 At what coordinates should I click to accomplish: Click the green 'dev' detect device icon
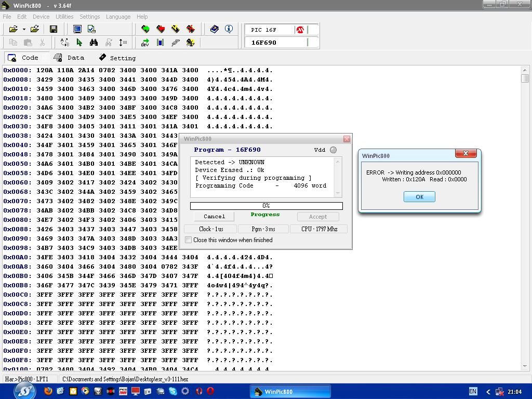145,43
